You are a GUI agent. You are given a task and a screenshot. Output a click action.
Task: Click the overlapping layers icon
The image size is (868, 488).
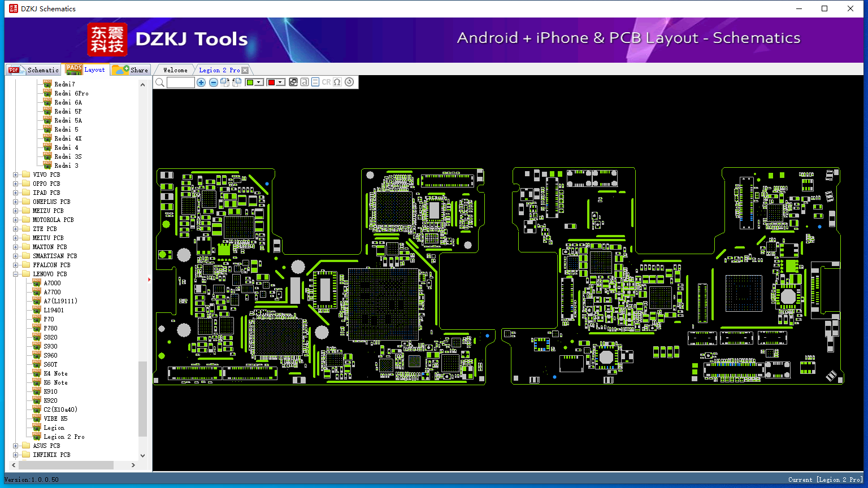tap(293, 82)
